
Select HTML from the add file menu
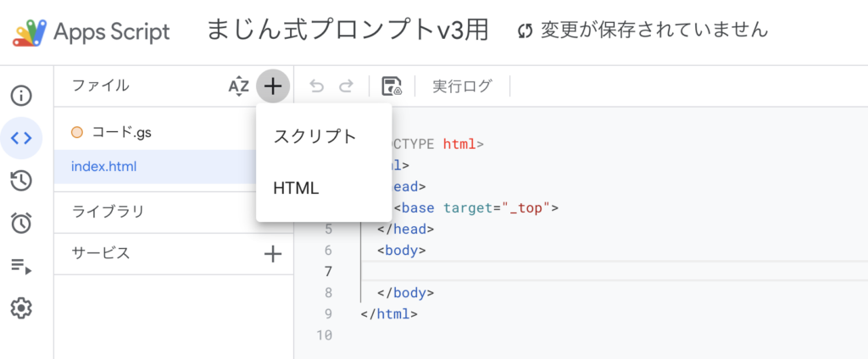click(x=296, y=189)
